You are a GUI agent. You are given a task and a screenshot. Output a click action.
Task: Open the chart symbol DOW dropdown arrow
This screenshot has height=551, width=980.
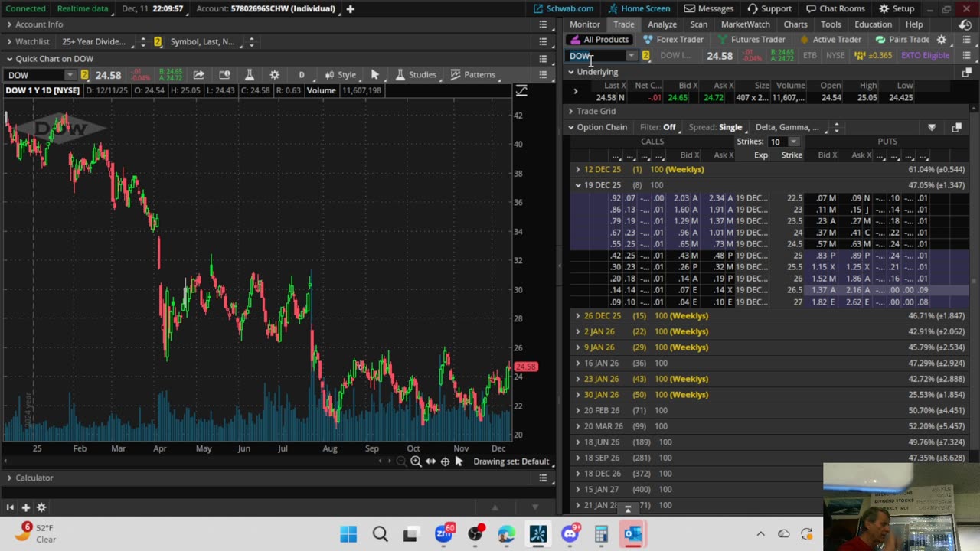[x=70, y=75]
